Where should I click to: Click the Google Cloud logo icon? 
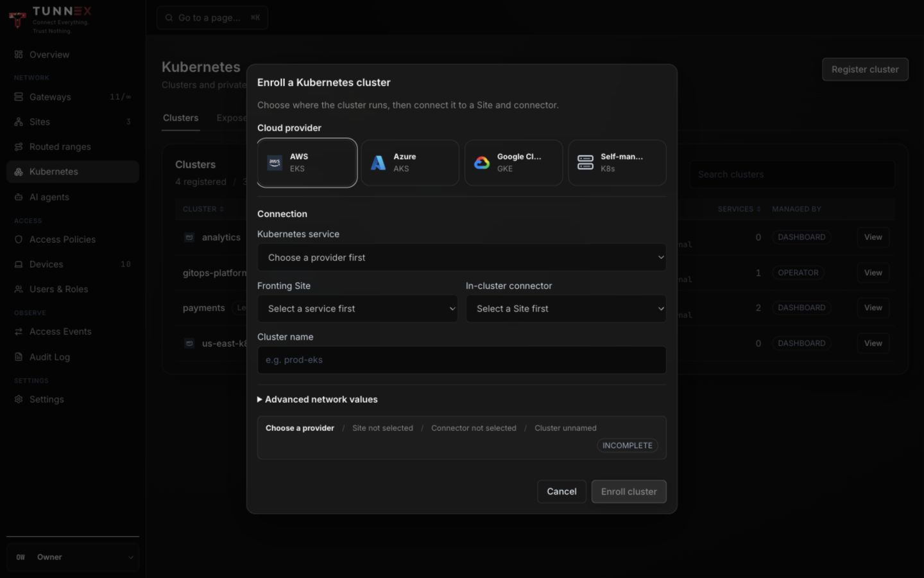(482, 163)
